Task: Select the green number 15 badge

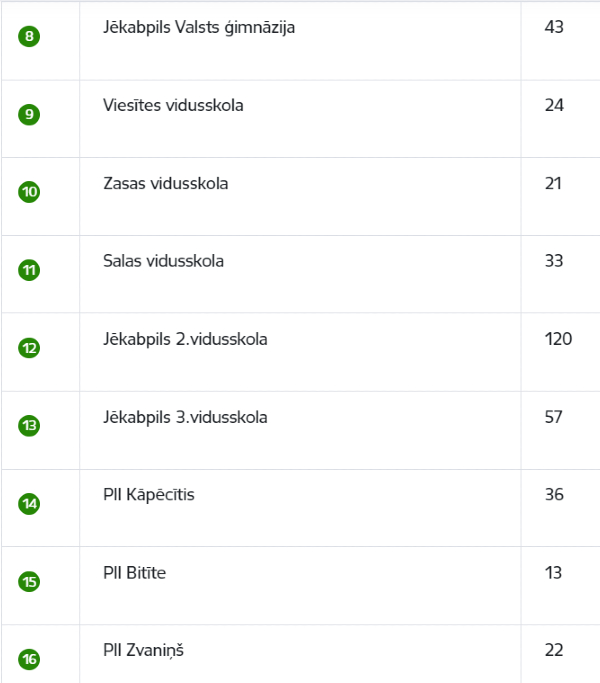Action: tap(29, 582)
